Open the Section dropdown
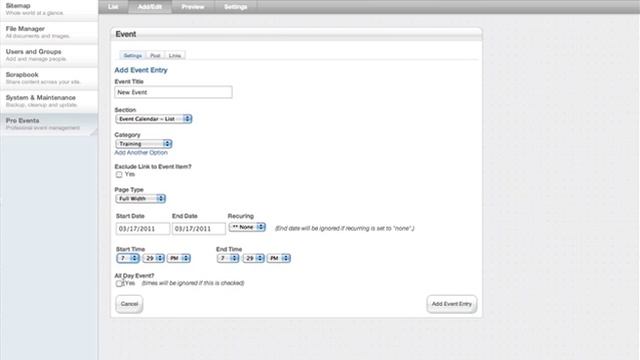 click(154, 119)
